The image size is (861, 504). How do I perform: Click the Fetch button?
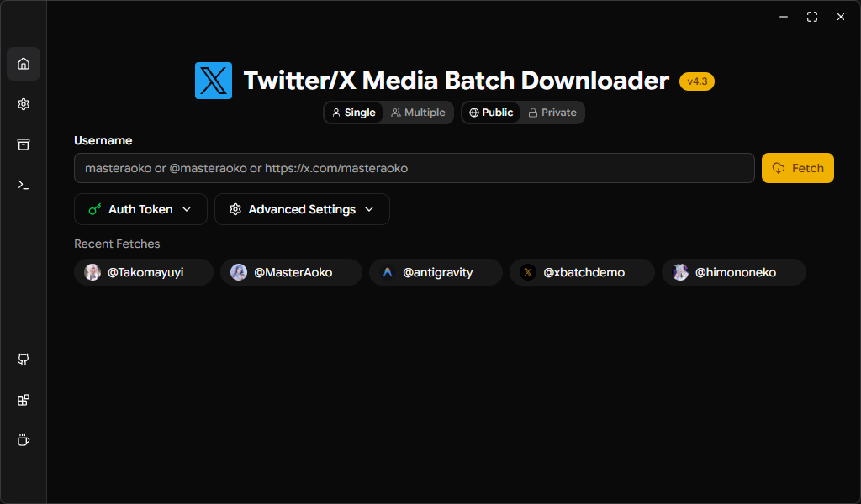coord(797,168)
